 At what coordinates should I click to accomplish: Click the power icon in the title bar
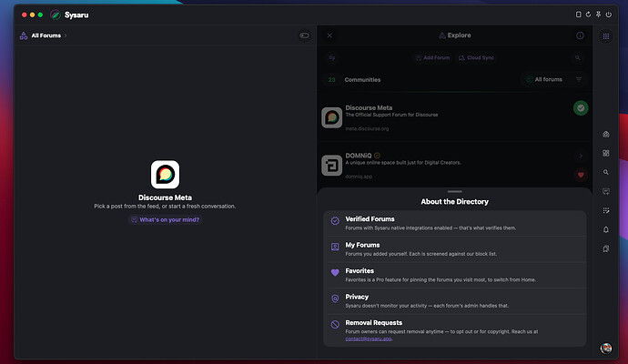pos(608,15)
